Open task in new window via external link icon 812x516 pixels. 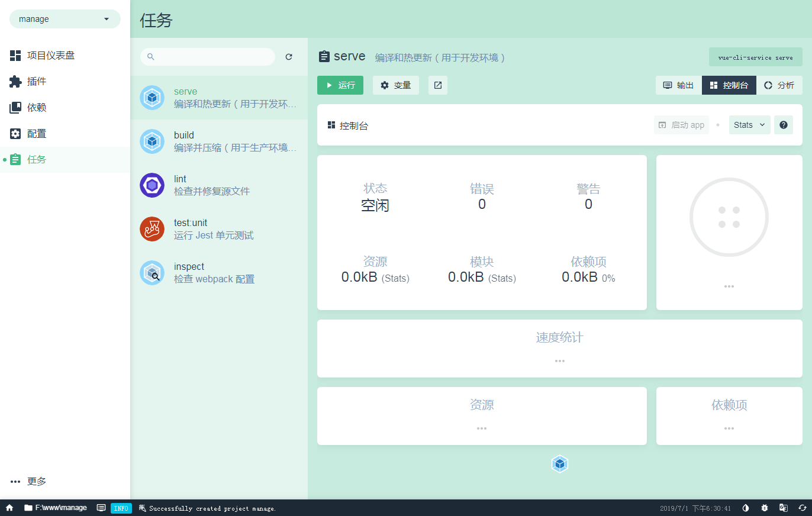tap(437, 85)
